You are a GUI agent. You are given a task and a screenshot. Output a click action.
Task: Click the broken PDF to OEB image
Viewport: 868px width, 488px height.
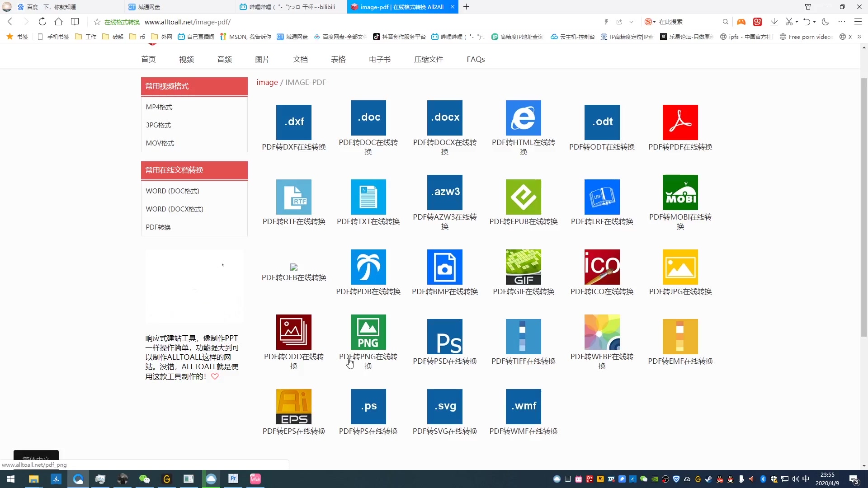294,267
